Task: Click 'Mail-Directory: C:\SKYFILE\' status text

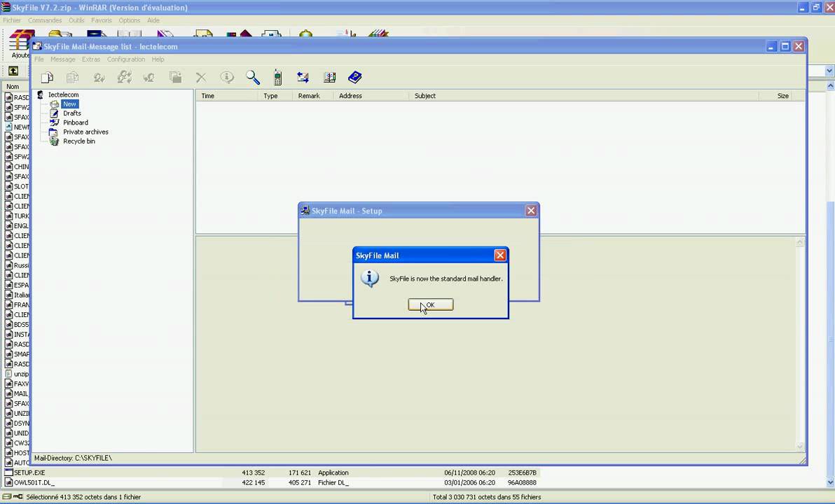Action: 73,458
